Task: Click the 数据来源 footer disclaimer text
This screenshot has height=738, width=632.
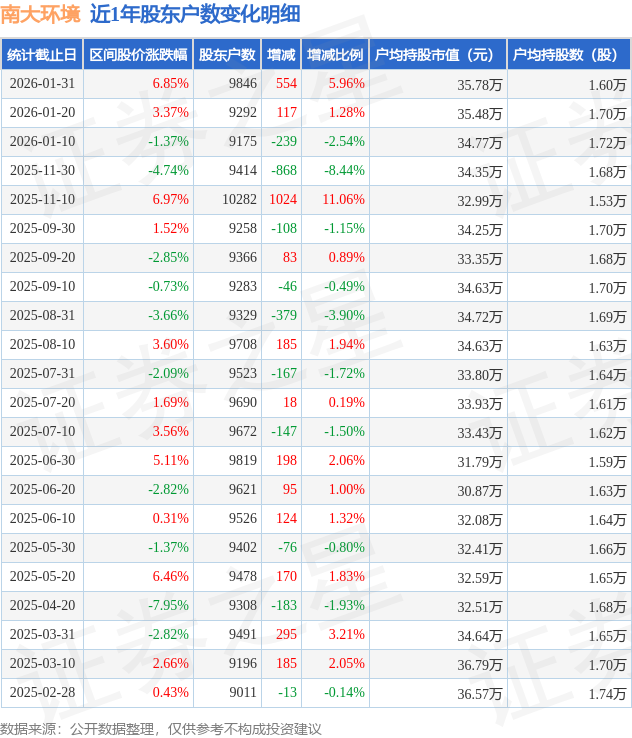Action: [x=161, y=728]
